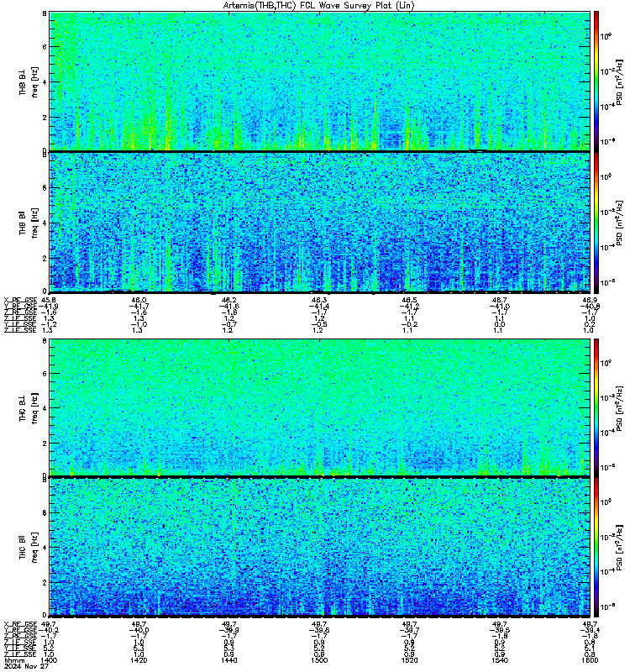Viewport: 630px width, 672px height.
Task: Click the color bar beside the THC B∥ panel
Action: (596, 547)
